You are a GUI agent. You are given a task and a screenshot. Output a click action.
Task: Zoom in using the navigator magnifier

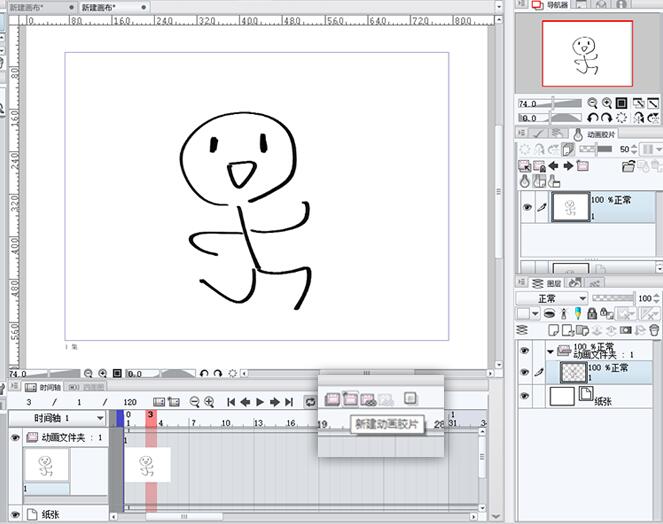click(x=607, y=103)
